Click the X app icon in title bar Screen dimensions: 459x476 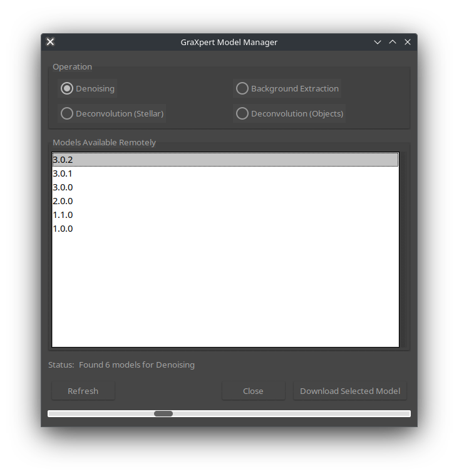[50, 42]
